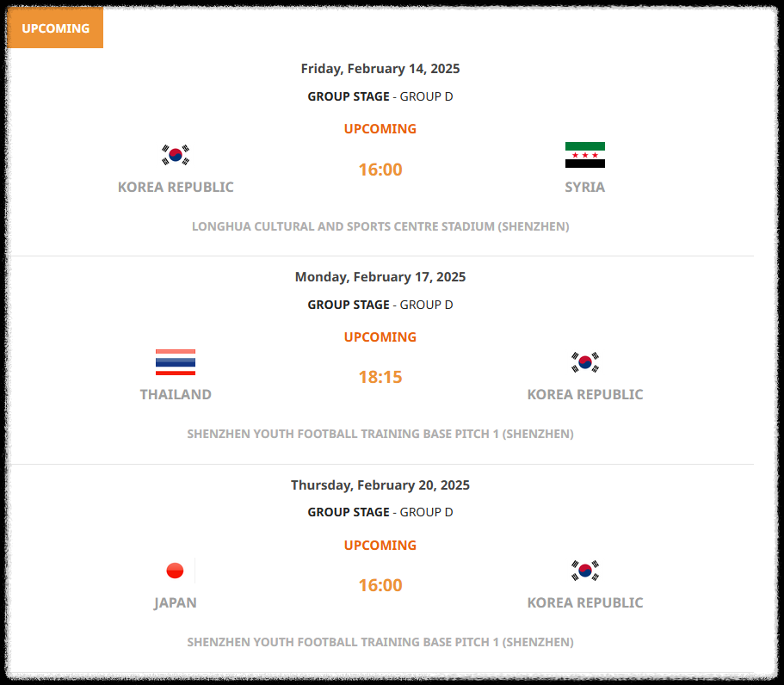Click the Japan flag

pos(176,570)
